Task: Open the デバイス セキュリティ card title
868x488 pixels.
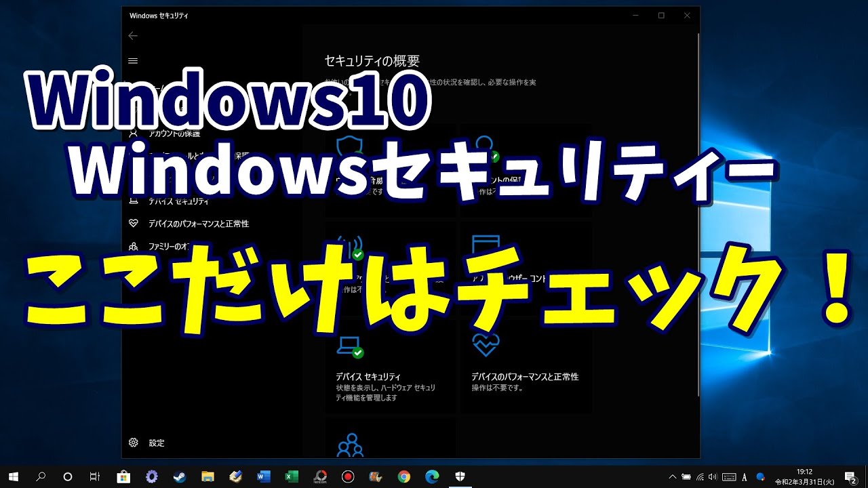Action: [368, 376]
